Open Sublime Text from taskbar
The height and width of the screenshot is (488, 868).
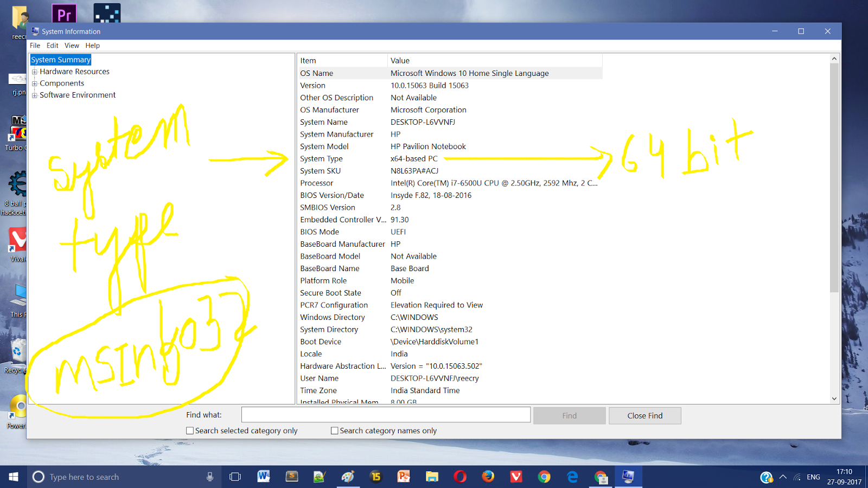pos(292,477)
